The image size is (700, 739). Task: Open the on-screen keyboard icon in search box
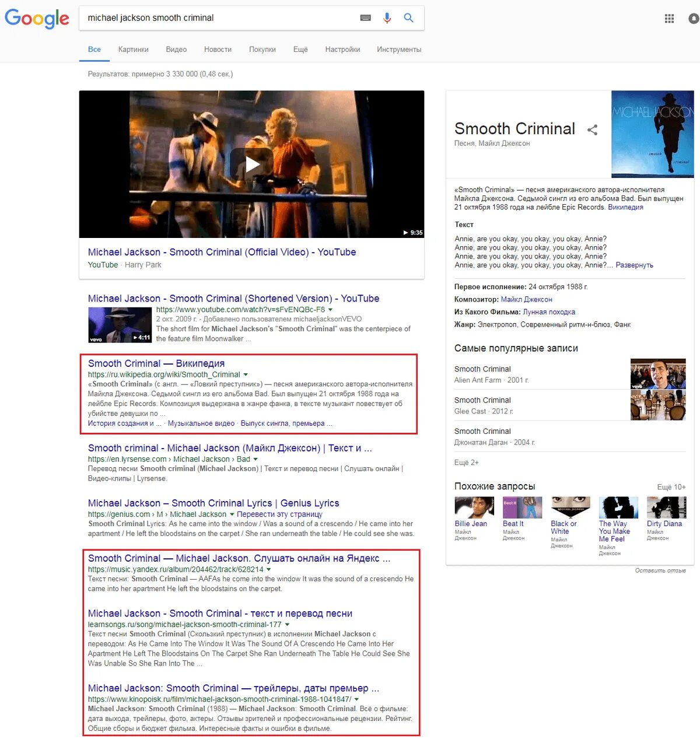point(366,18)
